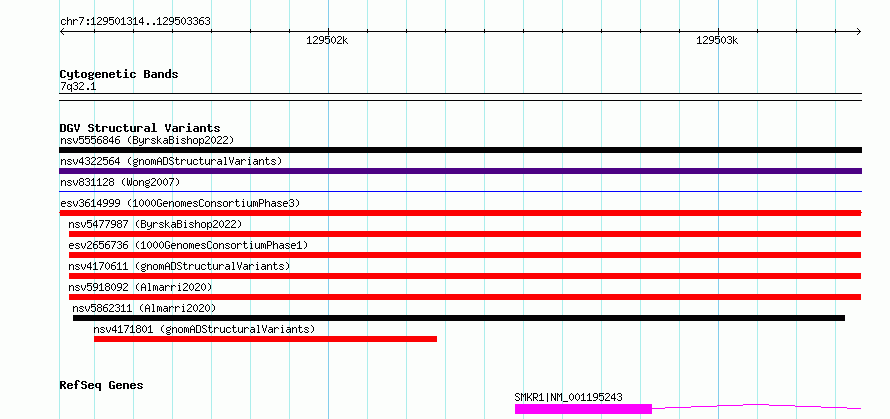This screenshot has height=419, width=890.
Task: Click the 7q32.1 band label
Action: [x=77, y=86]
